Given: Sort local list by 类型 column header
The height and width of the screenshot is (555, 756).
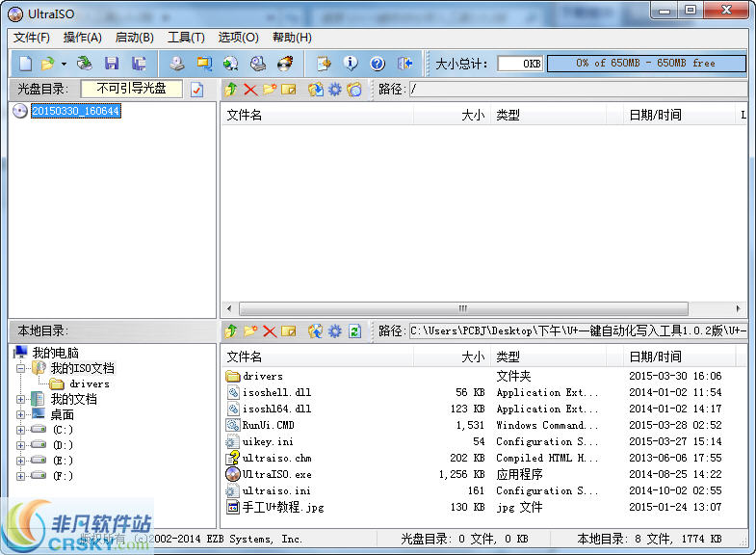Looking at the screenshot, I should click(548, 357).
